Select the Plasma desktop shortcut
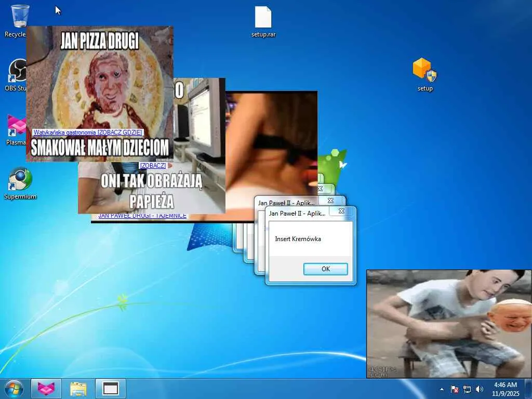This screenshot has width=532, height=399. (16, 129)
